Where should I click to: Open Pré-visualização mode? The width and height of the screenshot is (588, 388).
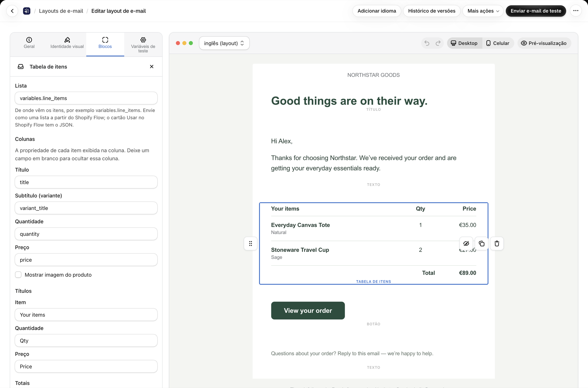pyautogui.click(x=544, y=43)
